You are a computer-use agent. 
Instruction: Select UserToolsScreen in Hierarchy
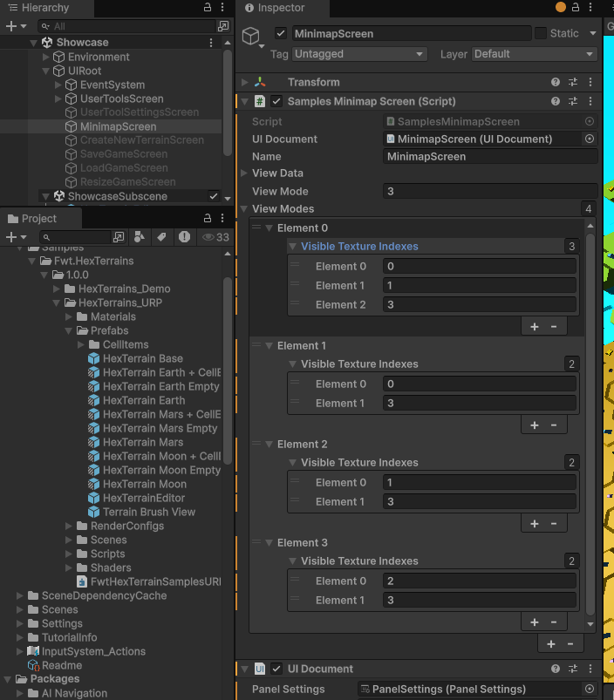[x=121, y=99]
